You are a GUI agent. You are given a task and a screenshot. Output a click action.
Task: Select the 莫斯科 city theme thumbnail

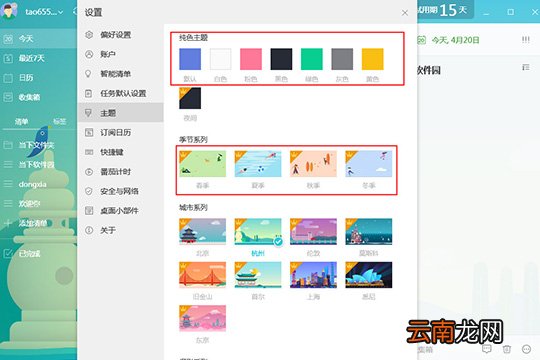tap(368, 231)
